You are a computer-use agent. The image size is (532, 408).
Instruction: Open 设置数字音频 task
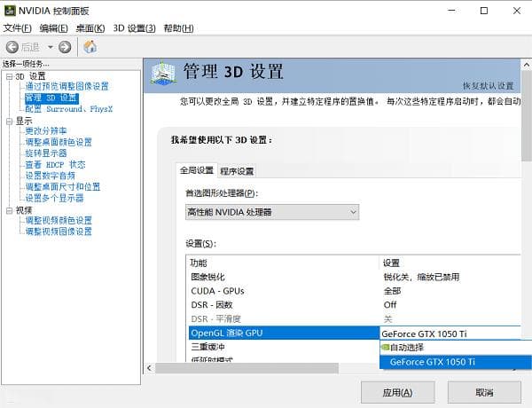tap(51, 176)
